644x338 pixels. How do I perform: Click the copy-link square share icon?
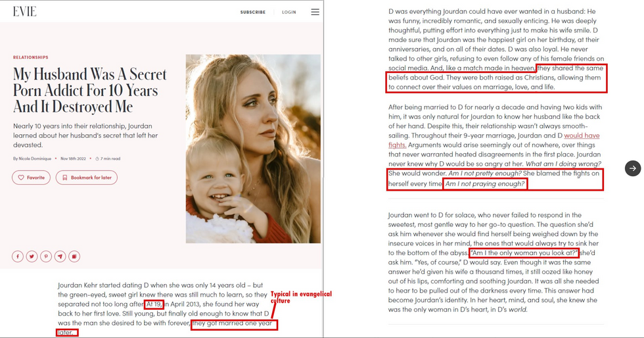(74, 256)
